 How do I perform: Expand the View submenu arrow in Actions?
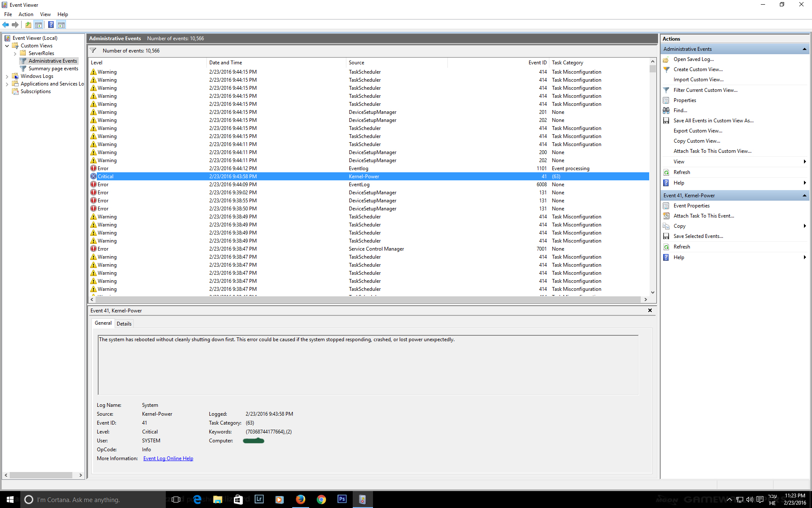coord(804,162)
